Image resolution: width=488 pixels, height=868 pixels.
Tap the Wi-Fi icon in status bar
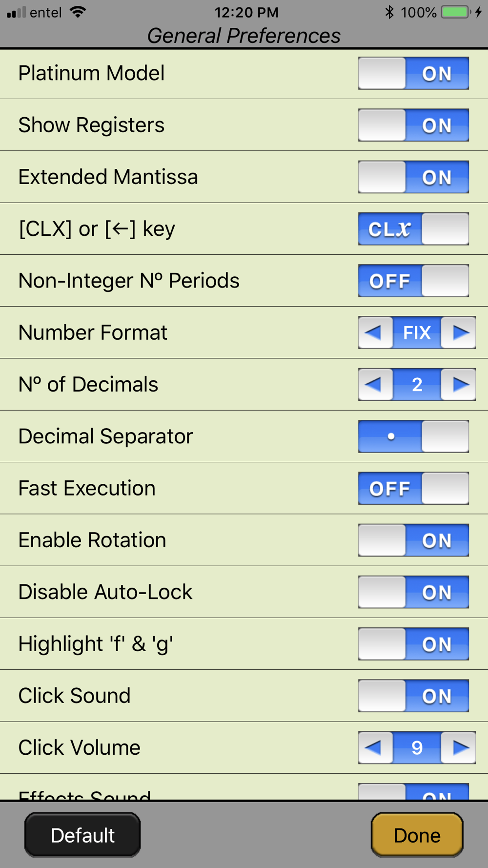click(x=78, y=12)
